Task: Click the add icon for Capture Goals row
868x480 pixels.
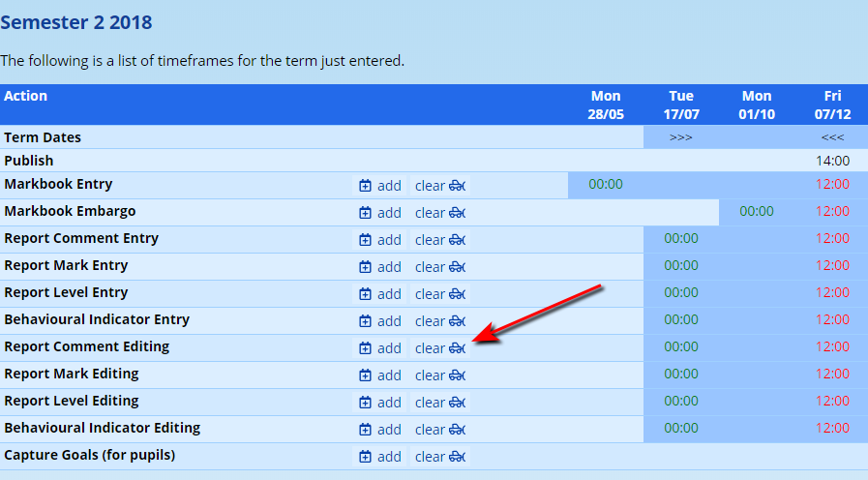Action: (366, 457)
